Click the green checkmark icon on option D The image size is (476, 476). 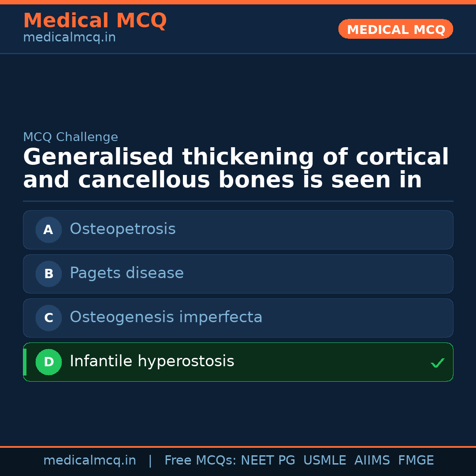coord(437,363)
